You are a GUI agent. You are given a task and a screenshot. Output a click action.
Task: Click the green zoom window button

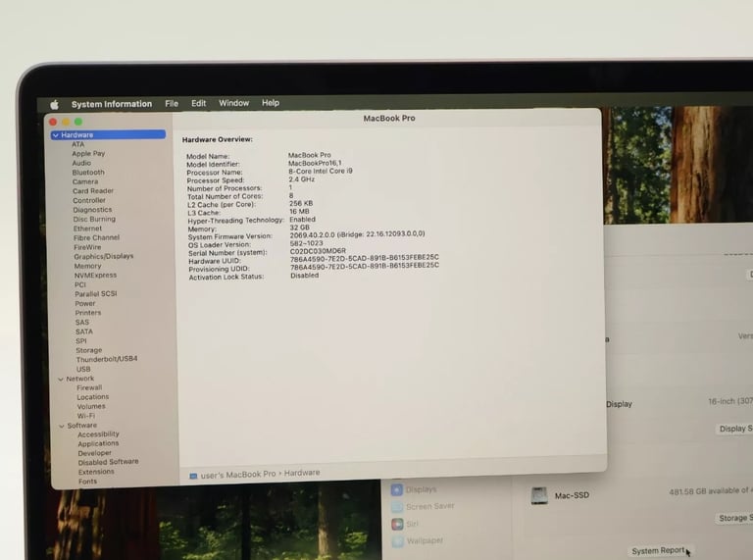click(78, 122)
